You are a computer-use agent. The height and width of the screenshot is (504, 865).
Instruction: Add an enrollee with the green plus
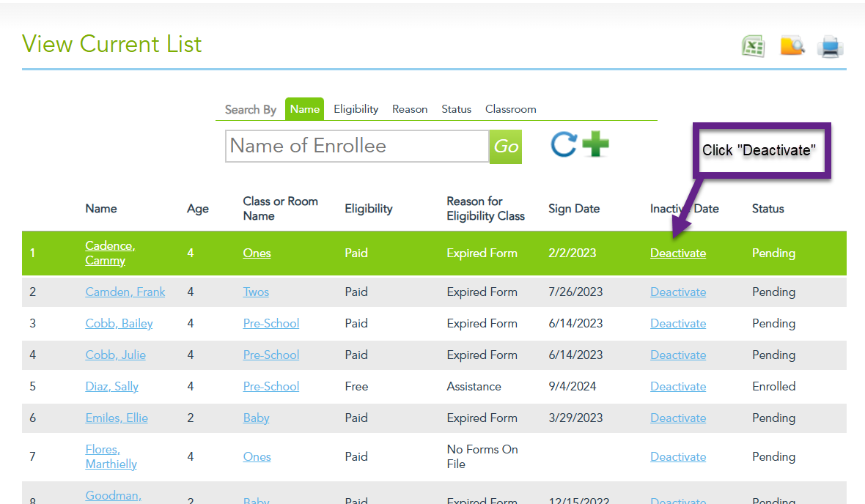tap(596, 144)
